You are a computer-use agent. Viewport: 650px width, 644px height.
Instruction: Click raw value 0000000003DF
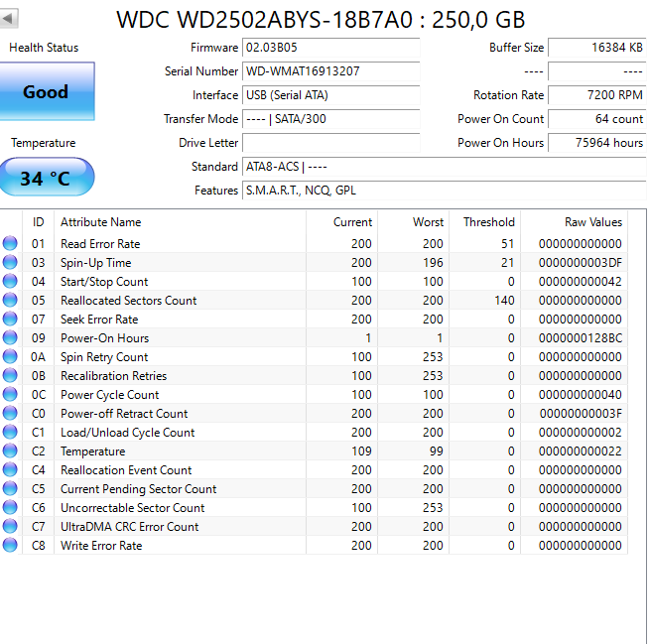tap(581, 263)
